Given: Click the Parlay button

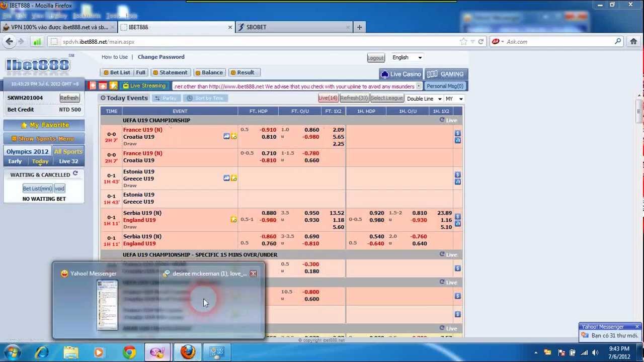Looking at the screenshot, I should coord(166,98).
